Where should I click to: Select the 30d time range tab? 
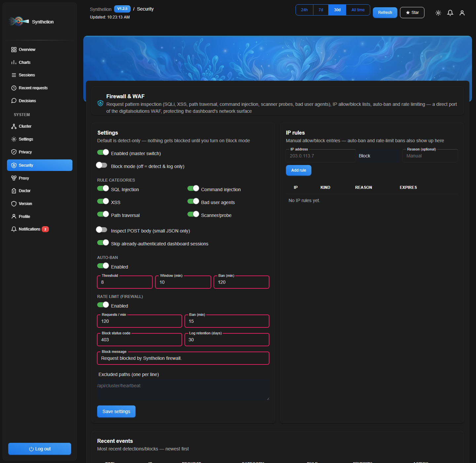[337, 10]
